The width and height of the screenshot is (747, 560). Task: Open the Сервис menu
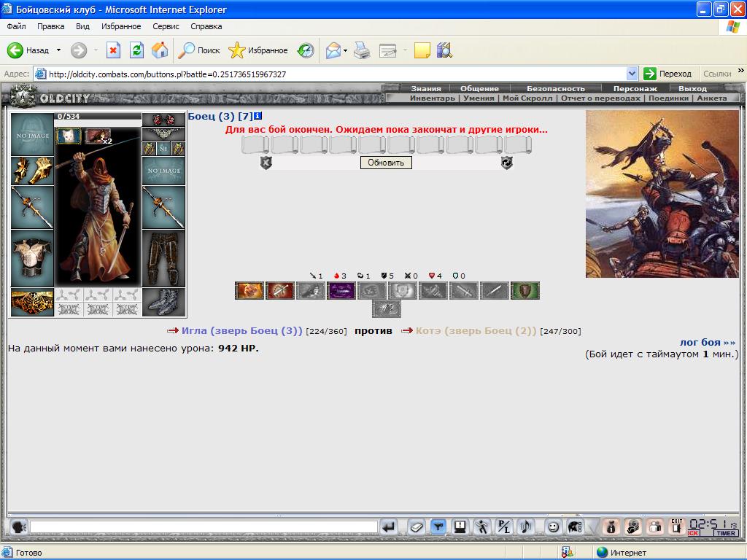click(x=166, y=26)
